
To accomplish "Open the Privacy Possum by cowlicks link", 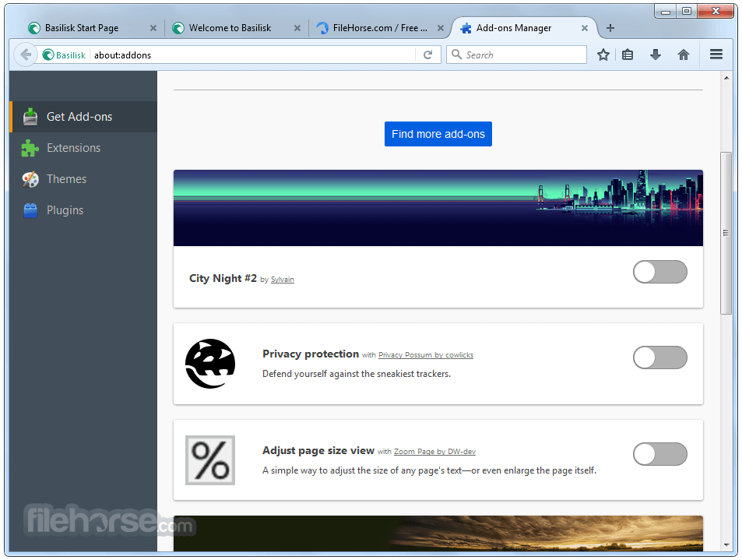I will click(426, 355).
